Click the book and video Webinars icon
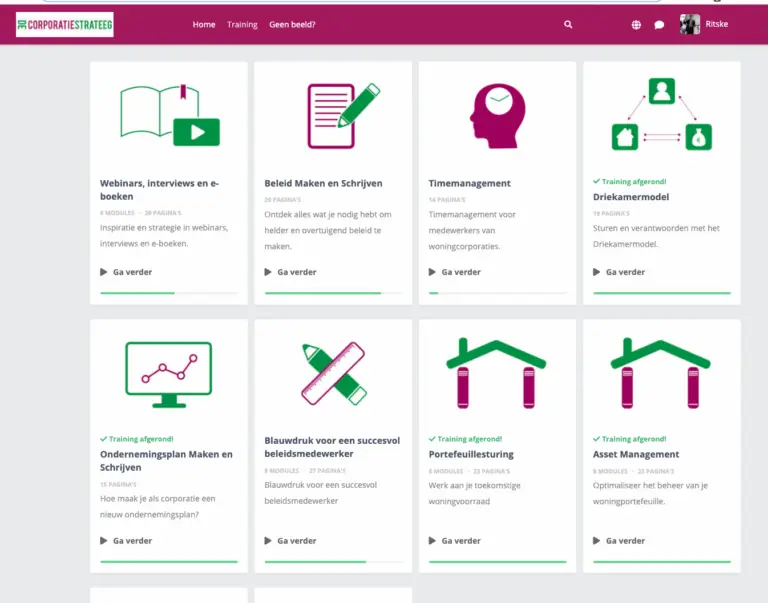Screen dimensions: 768x603 click(x=169, y=116)
